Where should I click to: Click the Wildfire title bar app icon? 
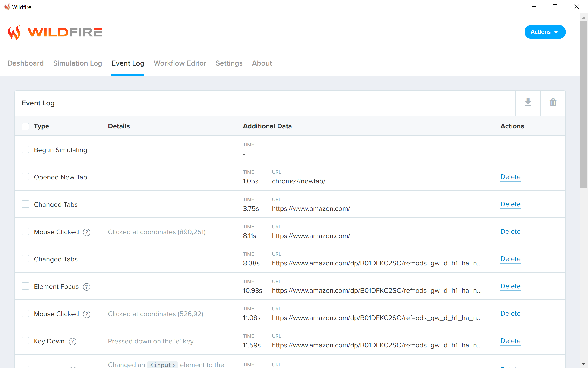pyautogui.click(x=7, y=7)
